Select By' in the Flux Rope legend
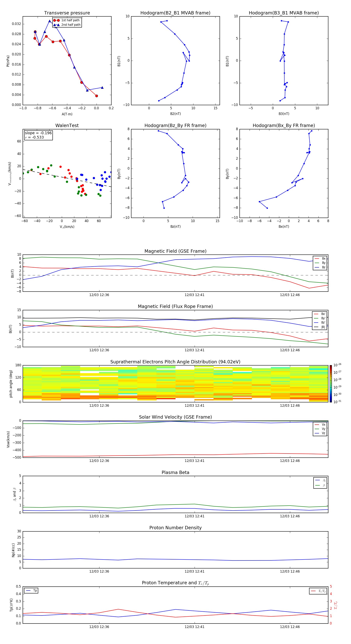 [x=320, y=318]
